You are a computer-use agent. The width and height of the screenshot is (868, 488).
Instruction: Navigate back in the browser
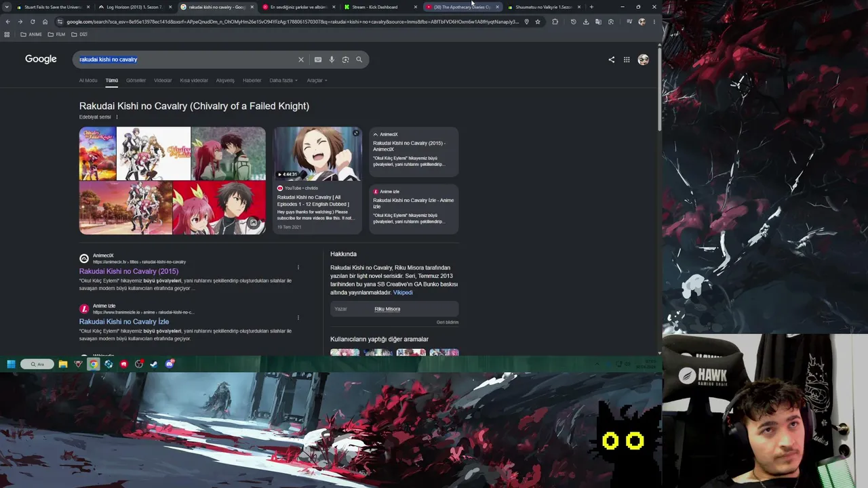pyautogui.click(x=7, y=22)
